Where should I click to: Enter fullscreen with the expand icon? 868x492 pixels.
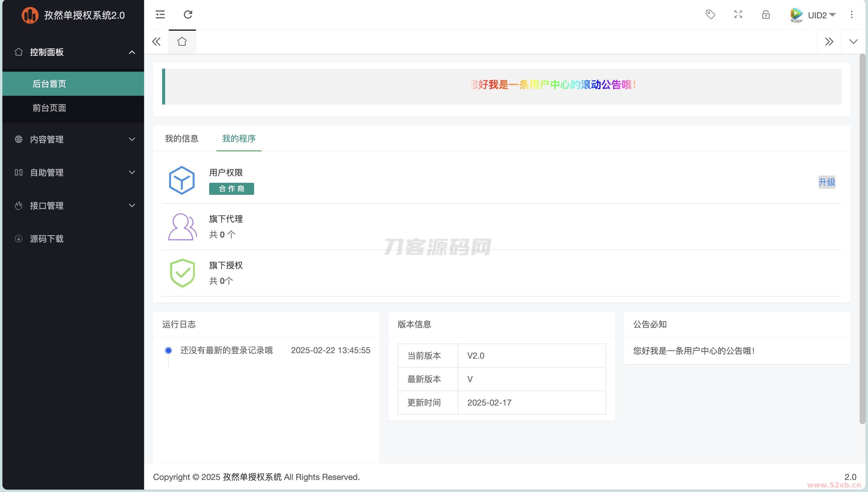click(x=738, y=14)
